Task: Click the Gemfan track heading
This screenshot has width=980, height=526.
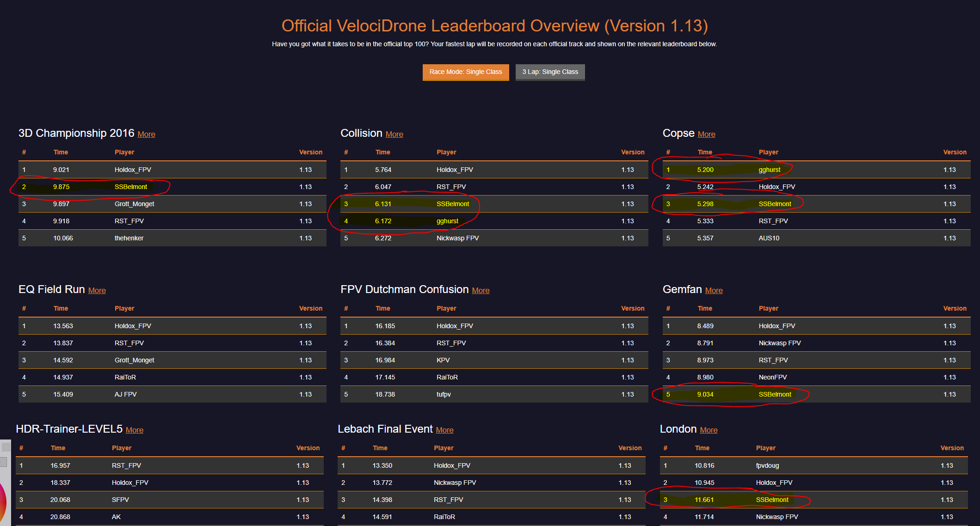Action: (x=682, y=289)
